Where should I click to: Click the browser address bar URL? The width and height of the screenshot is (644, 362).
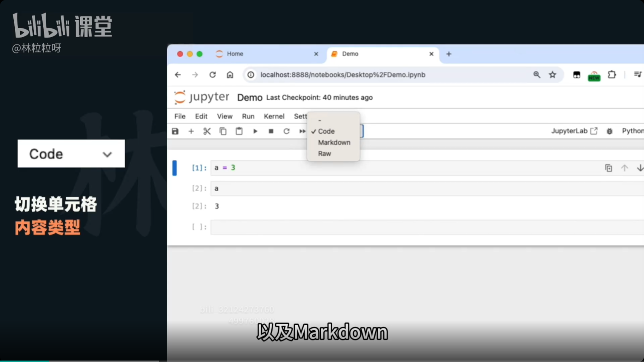click(343, 75)
